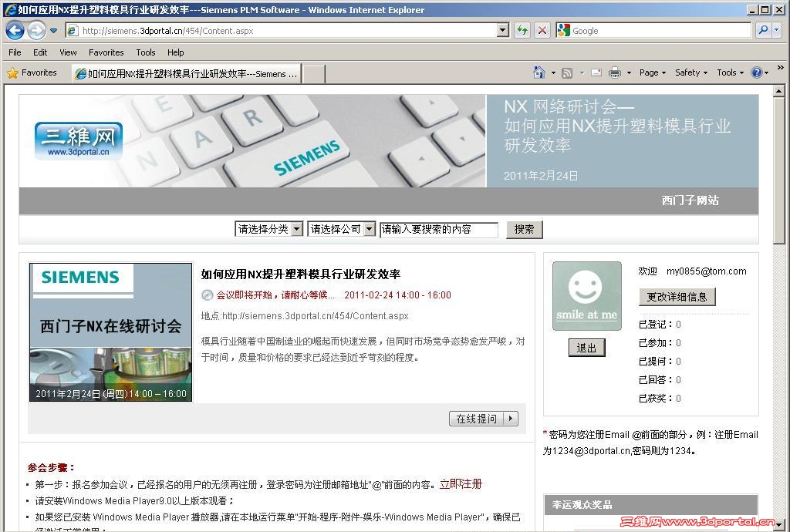Click the site search content input field
790x532 pixels.
[x=439, y=230]
